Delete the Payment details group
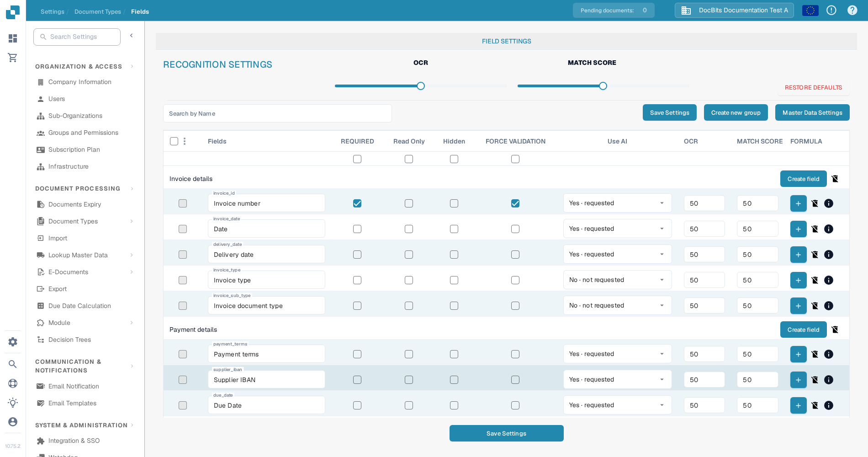The image size is (868, 457). click(x=835, y=329)
